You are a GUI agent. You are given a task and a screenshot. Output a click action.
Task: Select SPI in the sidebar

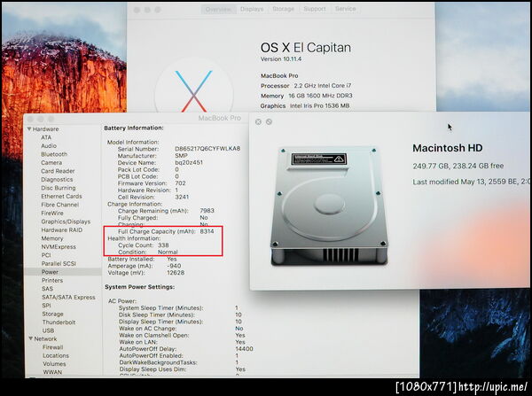coord(46,306)
